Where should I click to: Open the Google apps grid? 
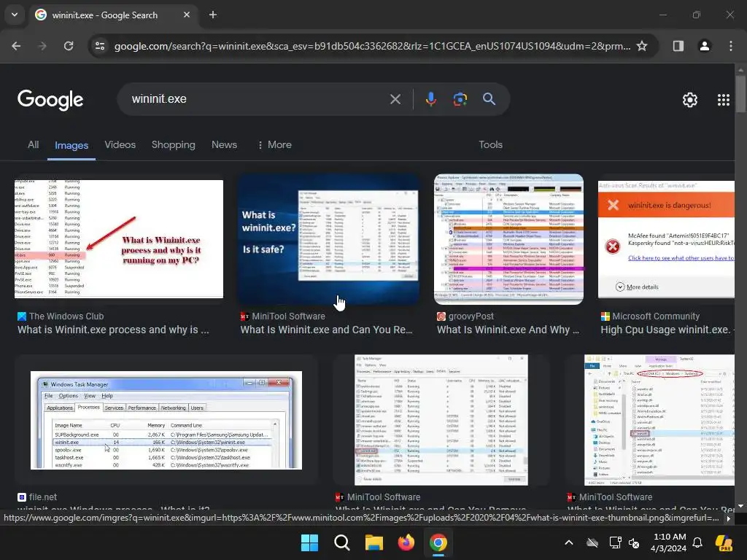[723, 99]
